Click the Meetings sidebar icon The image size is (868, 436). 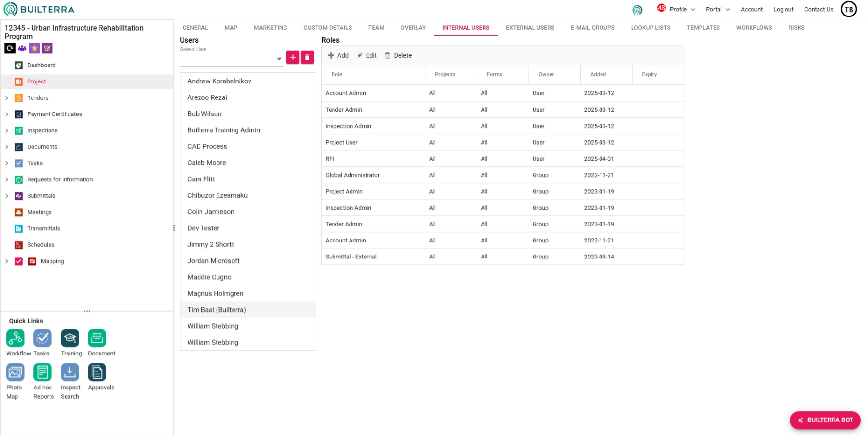click(18, 212)
